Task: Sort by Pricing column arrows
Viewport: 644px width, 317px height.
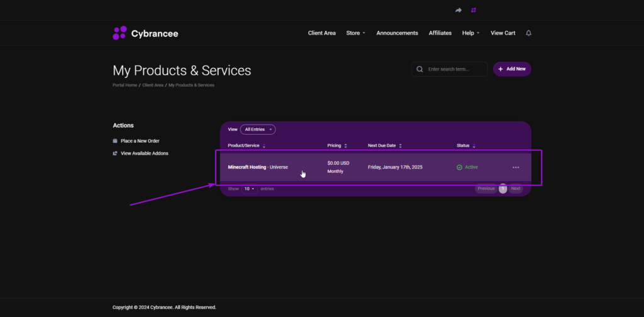Action: coord(346,146)
